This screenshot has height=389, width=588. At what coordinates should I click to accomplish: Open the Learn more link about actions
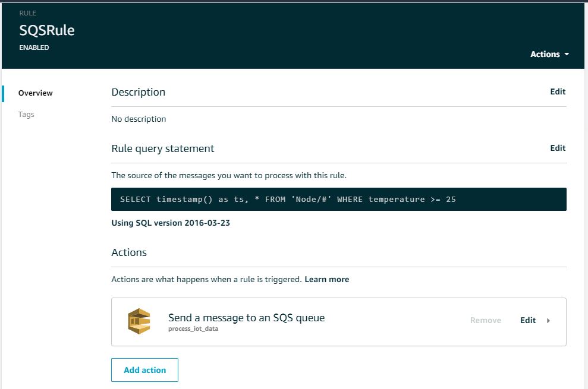coord(326,279)
